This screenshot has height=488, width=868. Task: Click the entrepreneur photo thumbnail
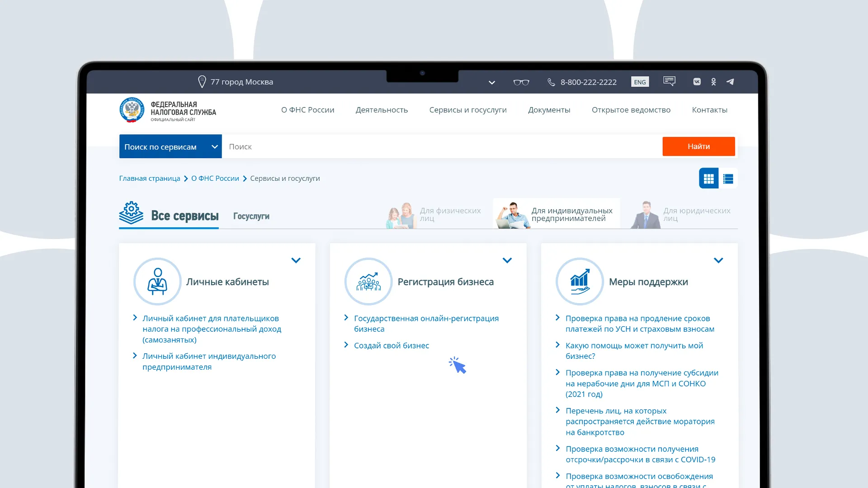coord(513,215)
